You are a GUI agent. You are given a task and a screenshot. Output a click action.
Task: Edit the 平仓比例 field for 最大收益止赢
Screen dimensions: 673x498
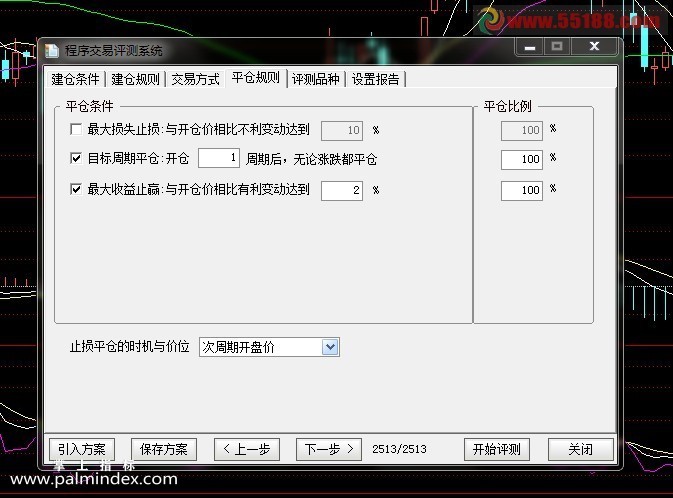pyautogui.click(x=522, y=191)
